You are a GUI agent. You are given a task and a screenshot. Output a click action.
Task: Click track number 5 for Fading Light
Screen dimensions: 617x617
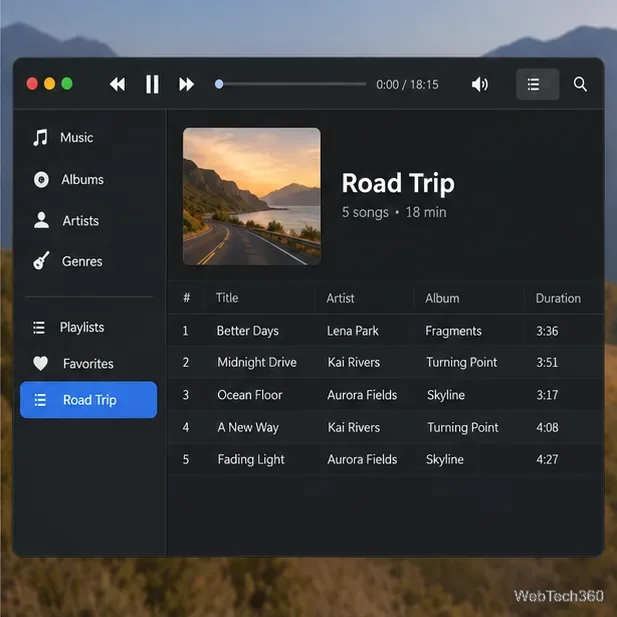point(186,460)
